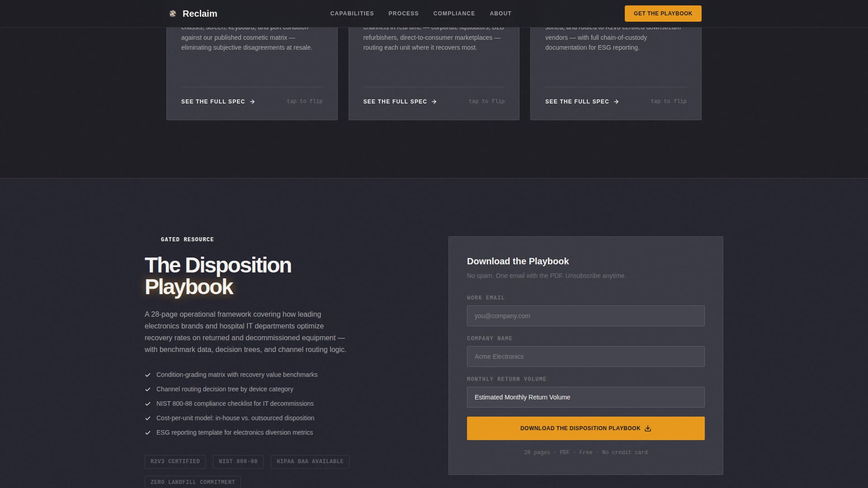
Task: Click checkmark beside Cost-per-unit model item
Action: click(x=147, y=418)
